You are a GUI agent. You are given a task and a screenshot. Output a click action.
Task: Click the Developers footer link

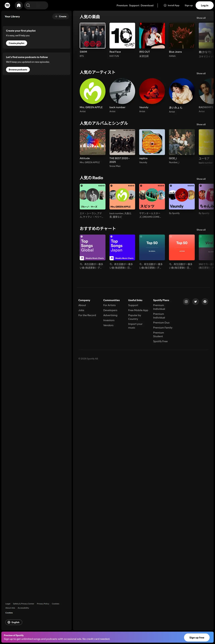coord(110,310)
